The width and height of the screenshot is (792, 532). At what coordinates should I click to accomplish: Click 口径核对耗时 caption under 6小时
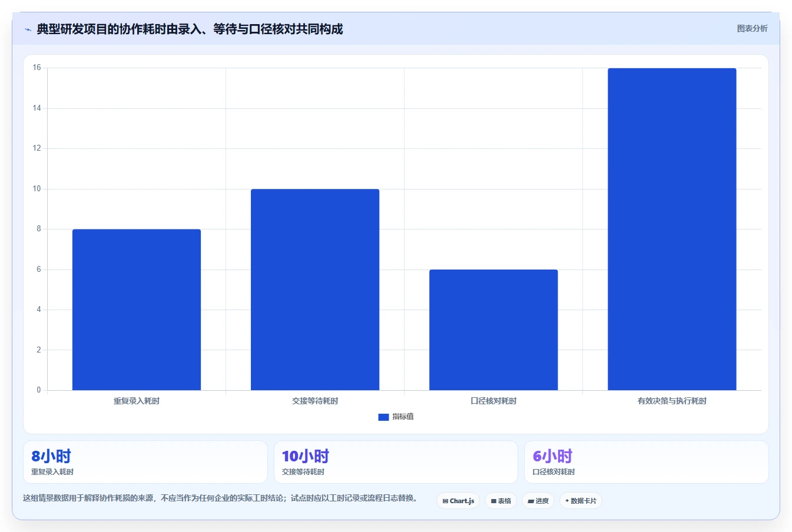554,472
